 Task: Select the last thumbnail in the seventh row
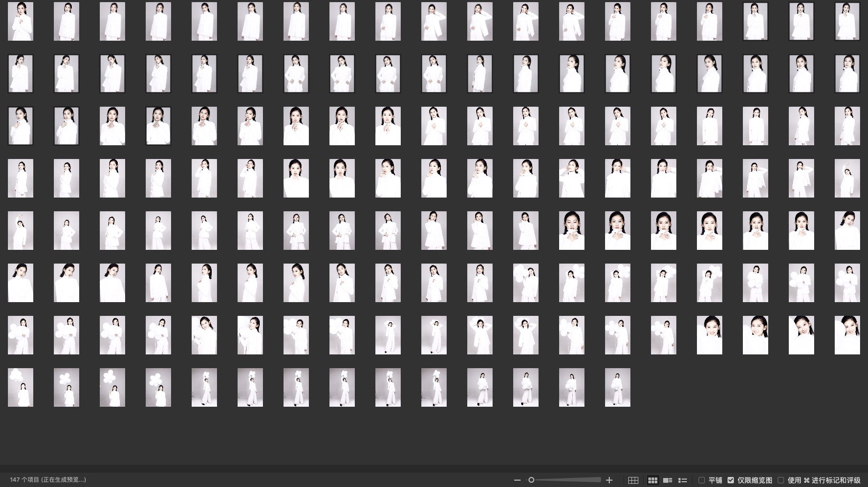coord(847,335)
